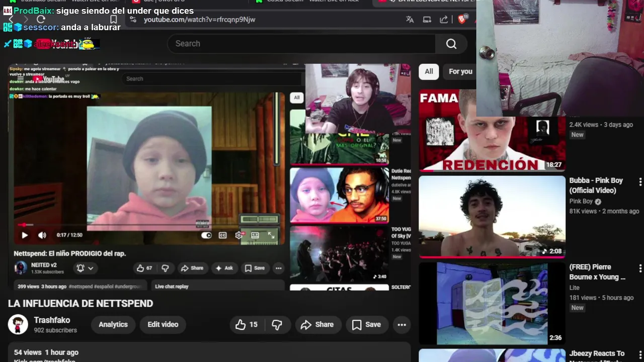Click the Edit video button
This screenshot has width=644, height=362.
pyautogui.click(x=163, y=325)
